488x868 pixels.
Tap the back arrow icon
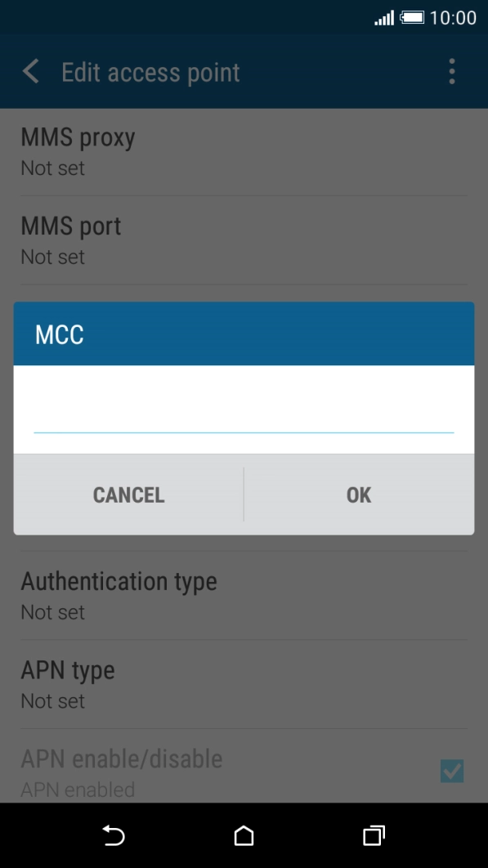click(x=31, y=72)
